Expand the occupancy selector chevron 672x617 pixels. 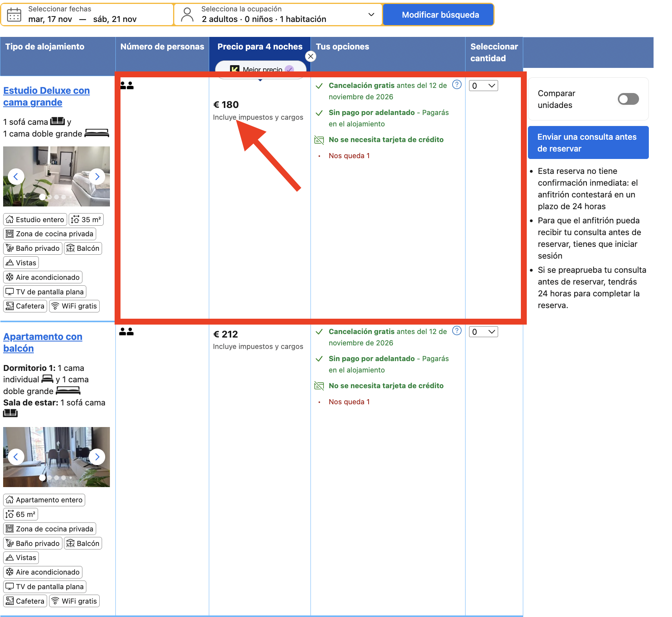pos(371,15)
